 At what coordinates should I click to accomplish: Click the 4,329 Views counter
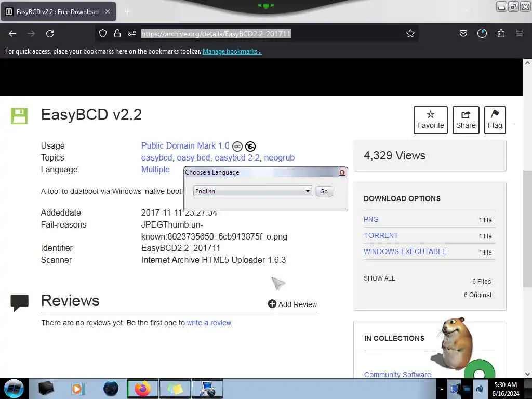pos(394,155)
